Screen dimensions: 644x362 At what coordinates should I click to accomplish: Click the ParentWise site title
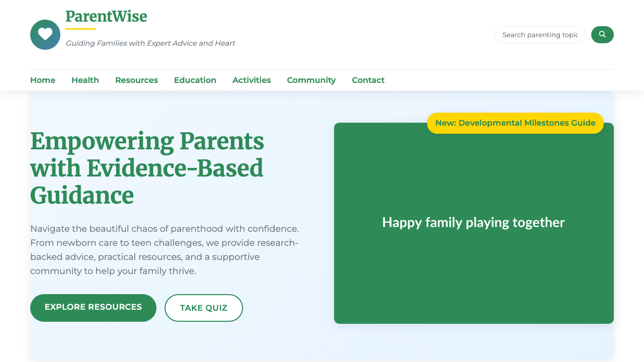(x=106, y=17)
